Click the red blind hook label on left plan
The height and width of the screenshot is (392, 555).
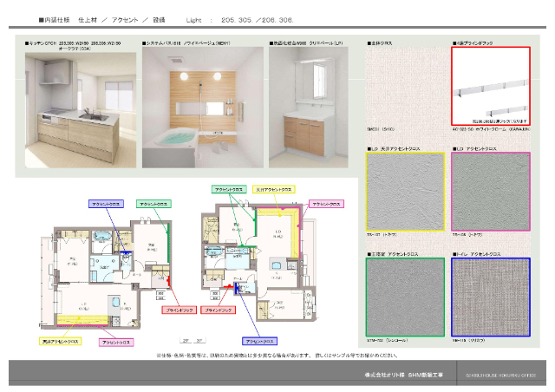[x=174, y=309]
